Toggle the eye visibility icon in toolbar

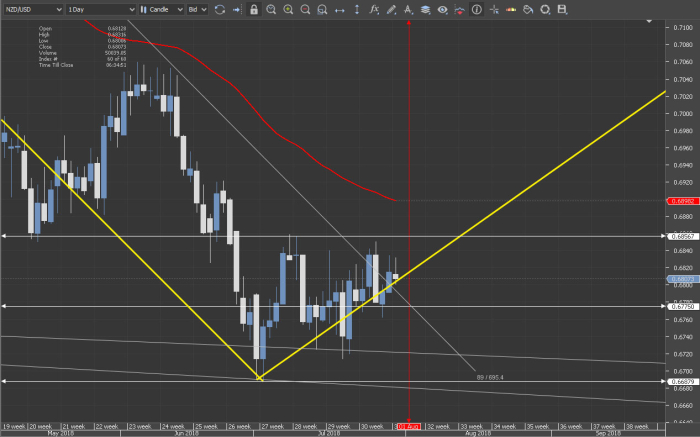click(x=442, y=9)
